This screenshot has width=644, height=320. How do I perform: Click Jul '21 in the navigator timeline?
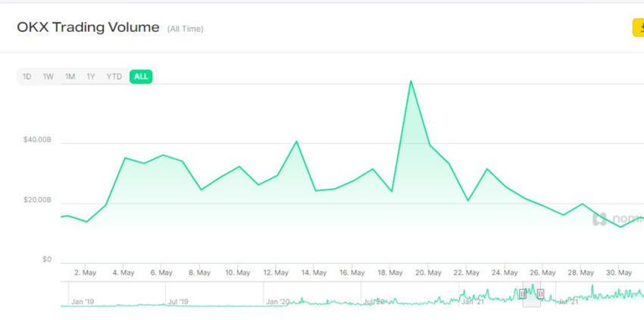click(568, 302)
